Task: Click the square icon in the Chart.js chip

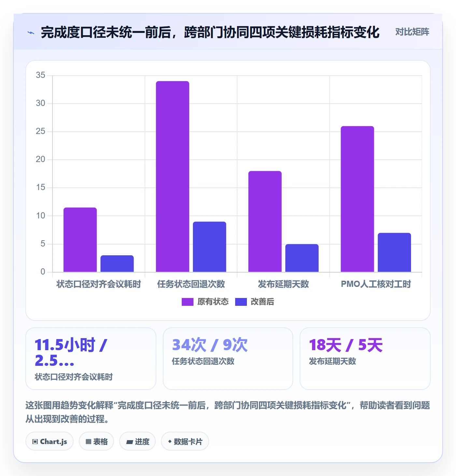Action: 35,442
